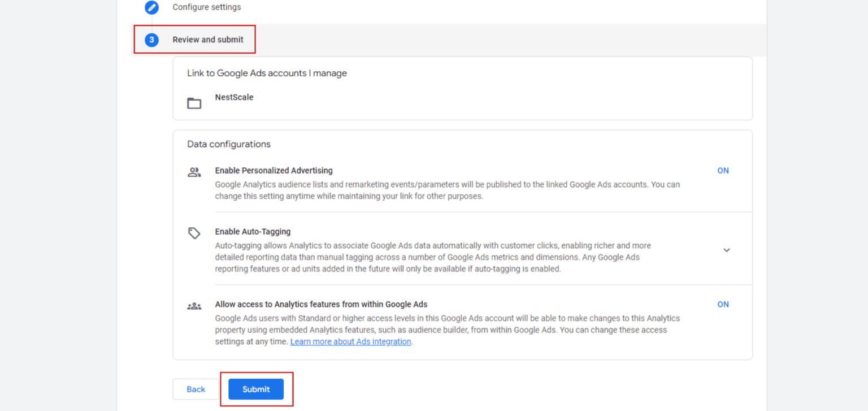The image size is (868, 411).
Task: Go back with the Back button
Action: click(196, 389)
